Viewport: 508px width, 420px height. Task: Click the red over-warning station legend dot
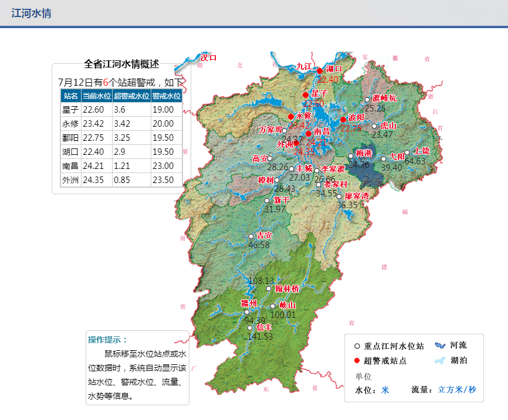point(357,361)
